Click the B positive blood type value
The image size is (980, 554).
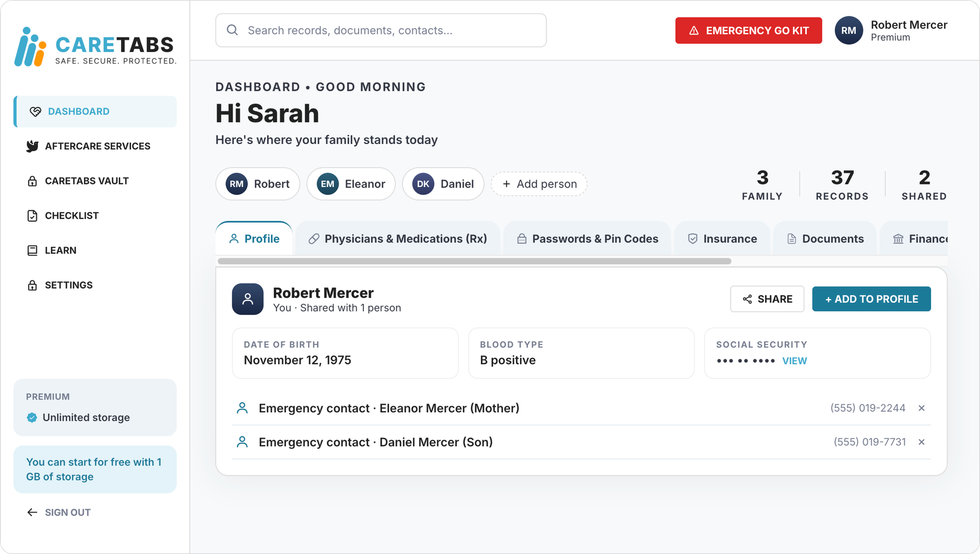coord(508,360)
